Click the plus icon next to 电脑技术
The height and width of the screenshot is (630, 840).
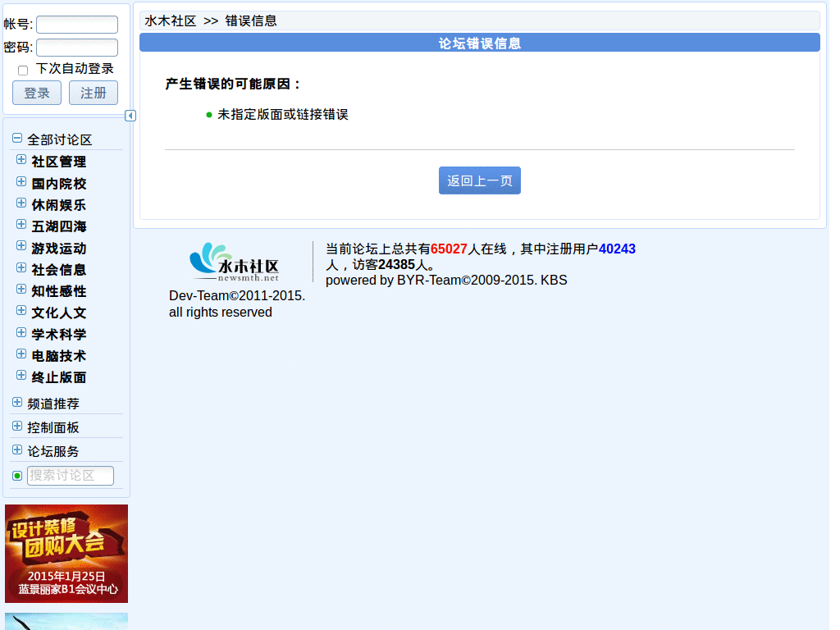[x=20, y=354]
